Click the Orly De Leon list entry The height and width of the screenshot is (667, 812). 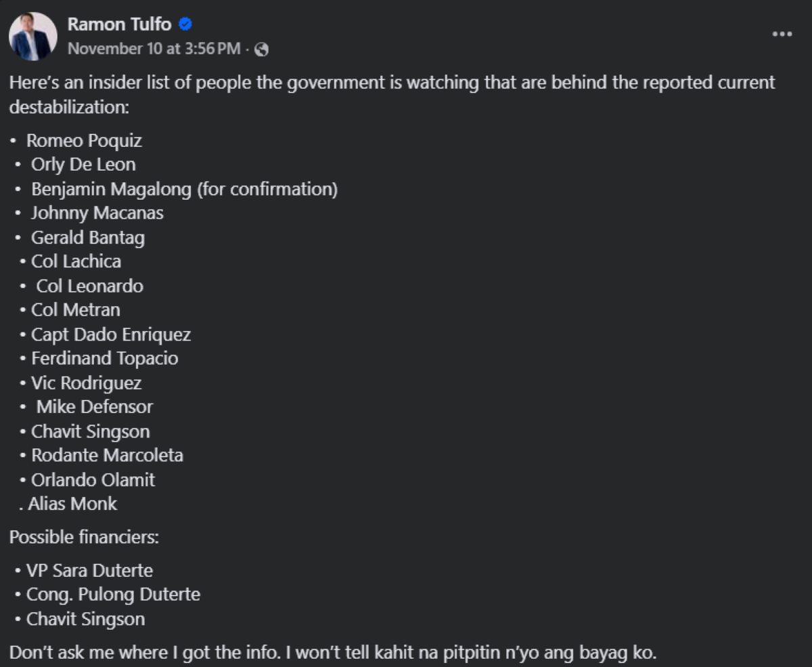[83, 165]
